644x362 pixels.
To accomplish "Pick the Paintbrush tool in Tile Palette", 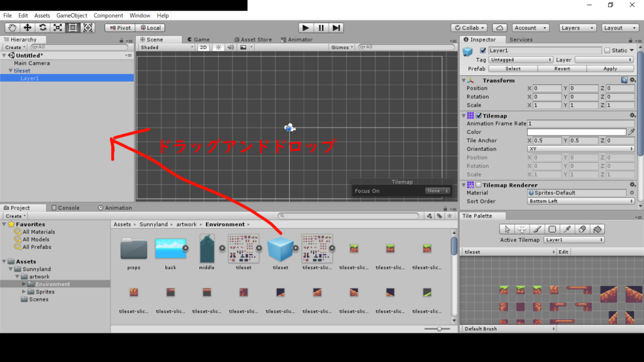I will (x=537, y=229).
